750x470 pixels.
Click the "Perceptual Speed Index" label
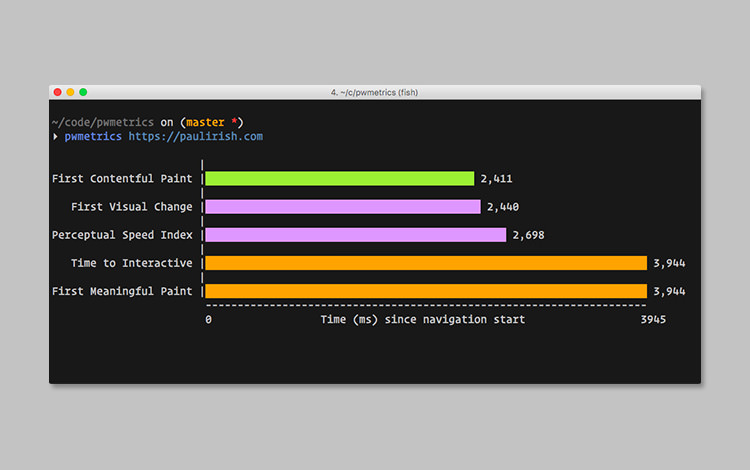(x=122, y=235)
